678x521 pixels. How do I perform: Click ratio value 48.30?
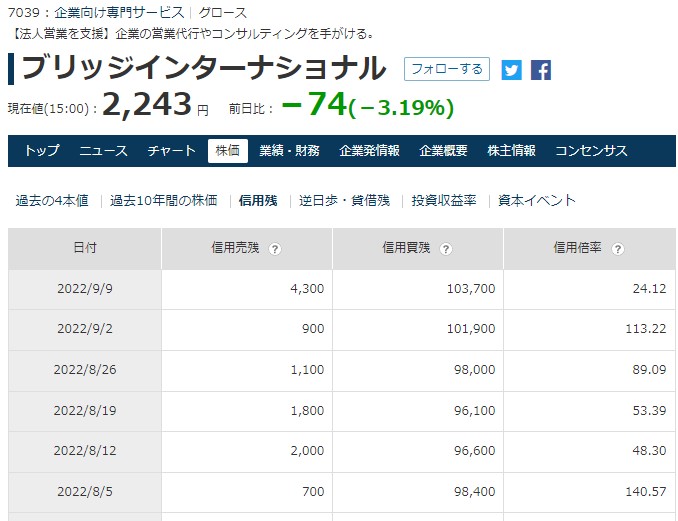[x=649, y=451]
